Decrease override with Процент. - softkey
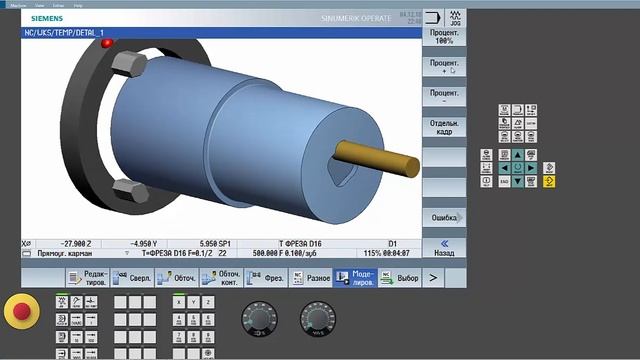This screenshot has width=640, height=360. click(x=444, y=97)
